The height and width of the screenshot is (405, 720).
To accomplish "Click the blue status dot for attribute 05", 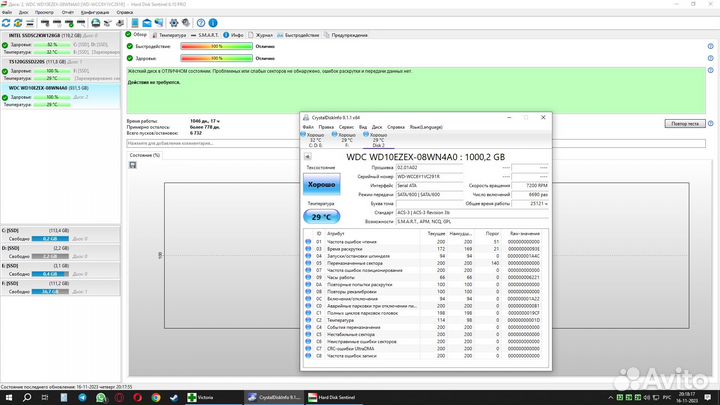I will click(x=308, y=263).
